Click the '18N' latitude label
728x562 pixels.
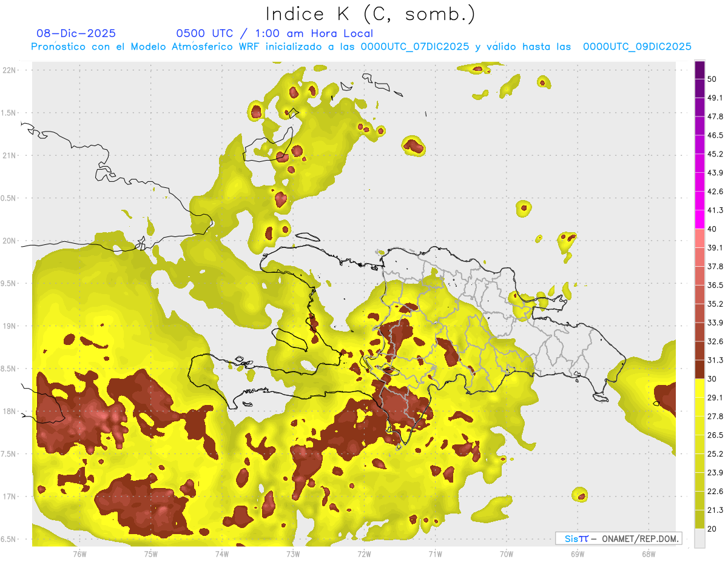point(9,412)
